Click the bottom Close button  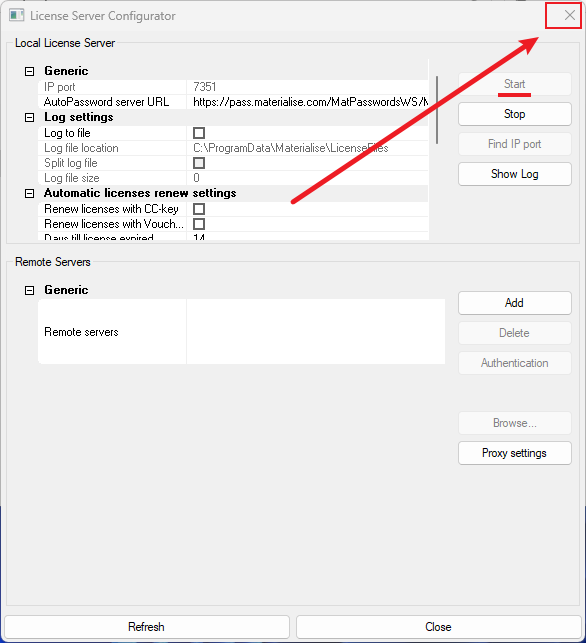tap(439, 627)
